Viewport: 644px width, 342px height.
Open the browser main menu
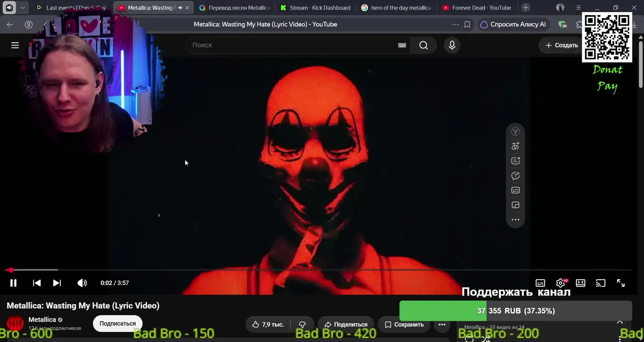pos(578,8)
